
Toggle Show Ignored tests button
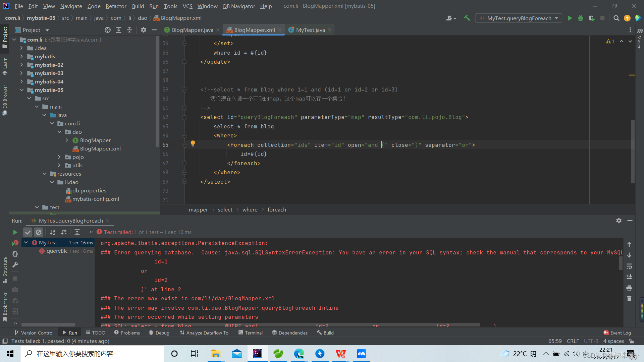pos(39,232)
